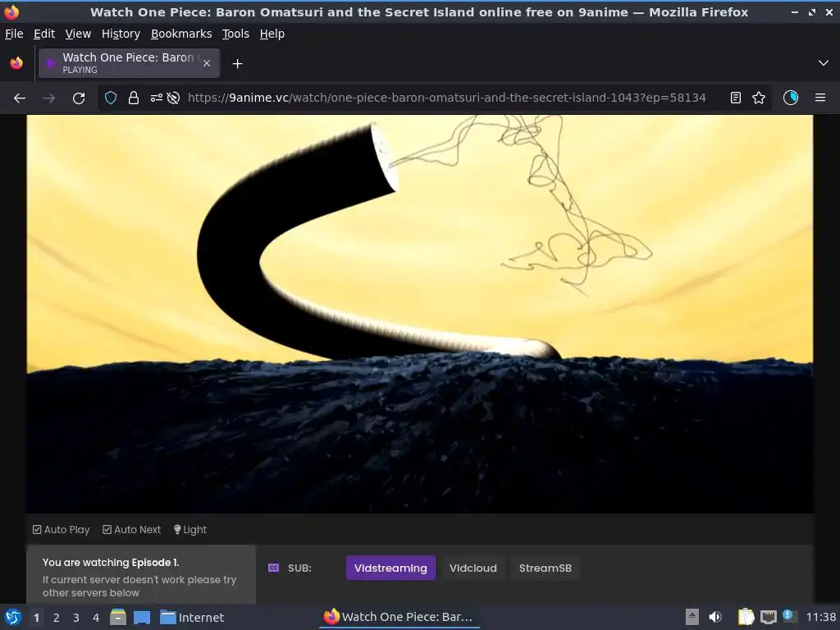Viewport: 840px width, 630px height.
Task: Focus the Firefox window in taskbar
Action: click(399, 617)
